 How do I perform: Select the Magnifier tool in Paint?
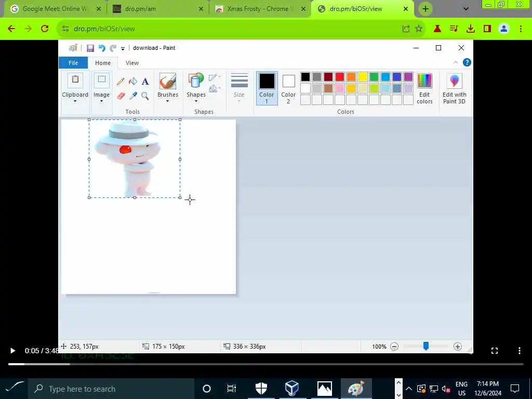145,96
